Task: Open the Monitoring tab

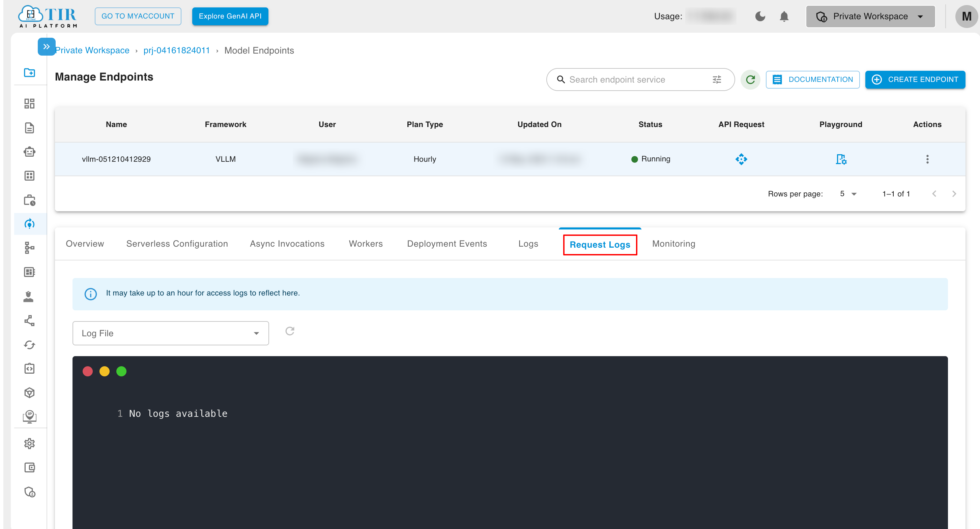Action: (673, 244)
